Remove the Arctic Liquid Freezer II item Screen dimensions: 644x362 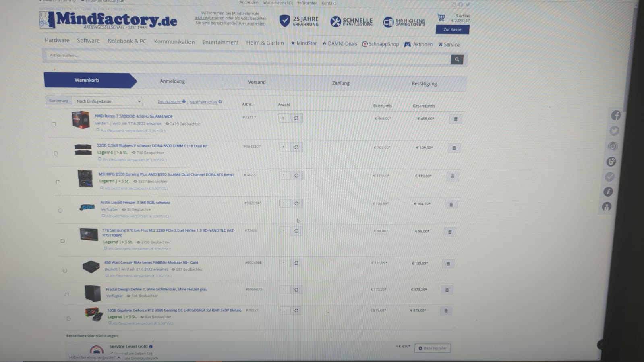tap(451, 205)
